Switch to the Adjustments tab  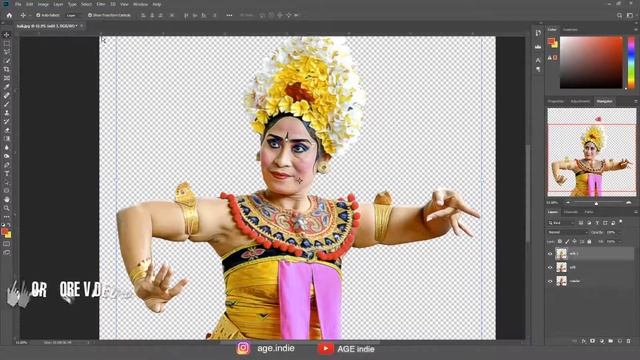[580, 101]
